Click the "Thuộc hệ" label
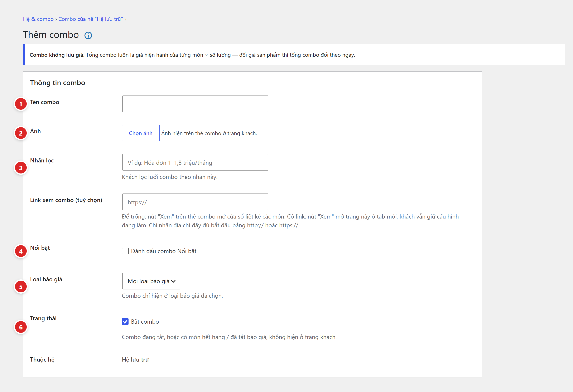 click(x=42, y=359)
